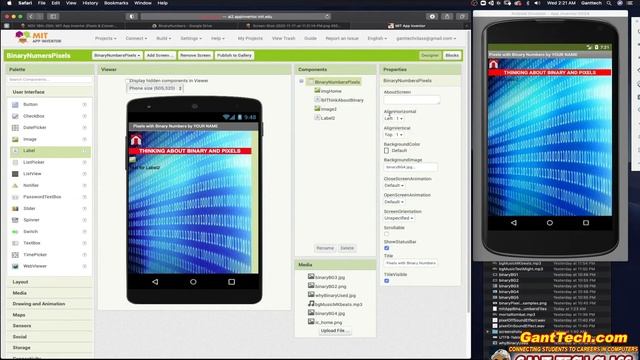
Task: Open the OpenScreenAnimation dropdown
Action: (x=394, y=202)
